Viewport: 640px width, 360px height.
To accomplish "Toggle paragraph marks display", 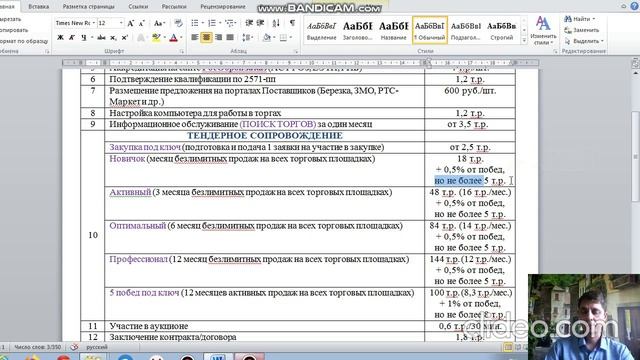I will point(292,23).
